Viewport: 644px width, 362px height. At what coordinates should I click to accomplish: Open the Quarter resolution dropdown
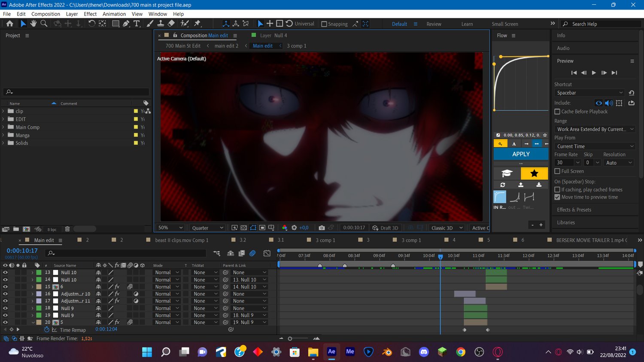coord(208,228)
